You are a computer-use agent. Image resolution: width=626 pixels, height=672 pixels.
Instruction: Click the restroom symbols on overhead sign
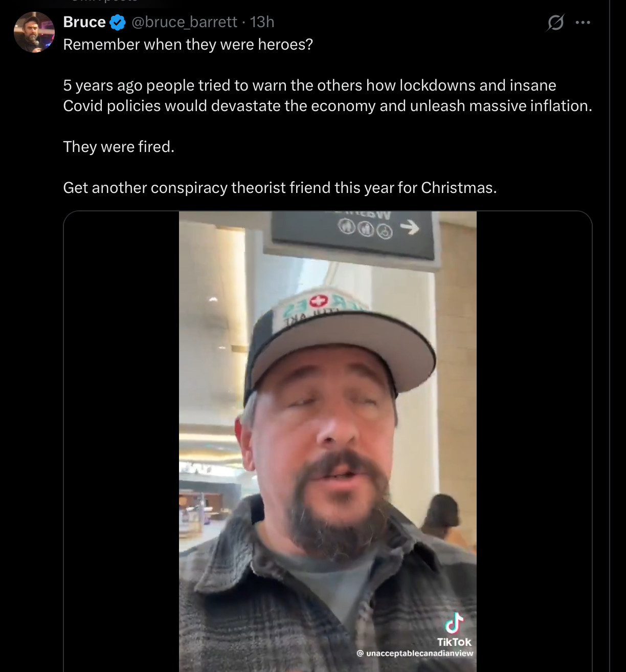365,229
